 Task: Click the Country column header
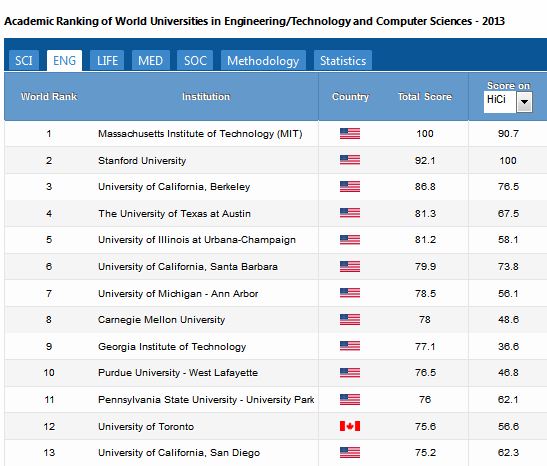[350, 97]
